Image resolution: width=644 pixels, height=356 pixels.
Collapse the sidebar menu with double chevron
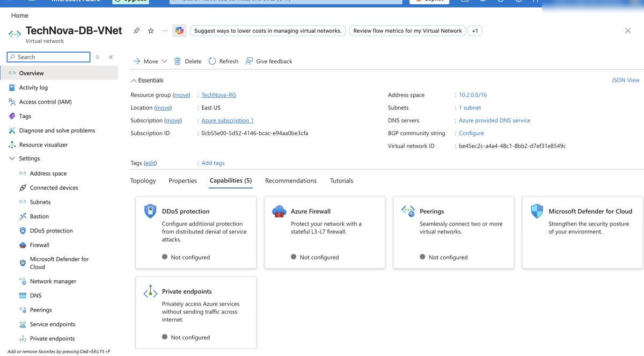tap(111, 57)
